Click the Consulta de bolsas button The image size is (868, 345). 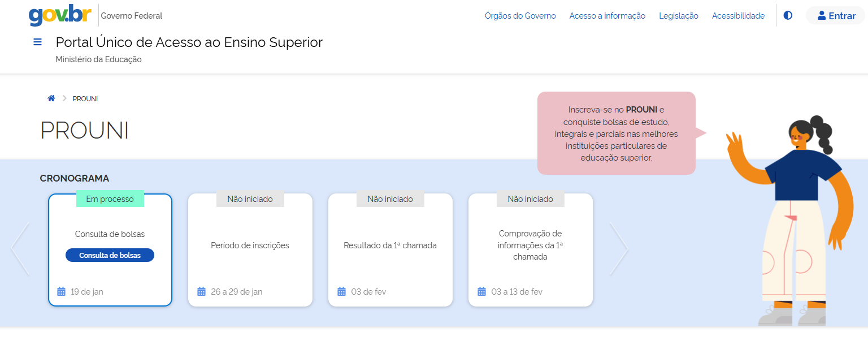(110, 256)
